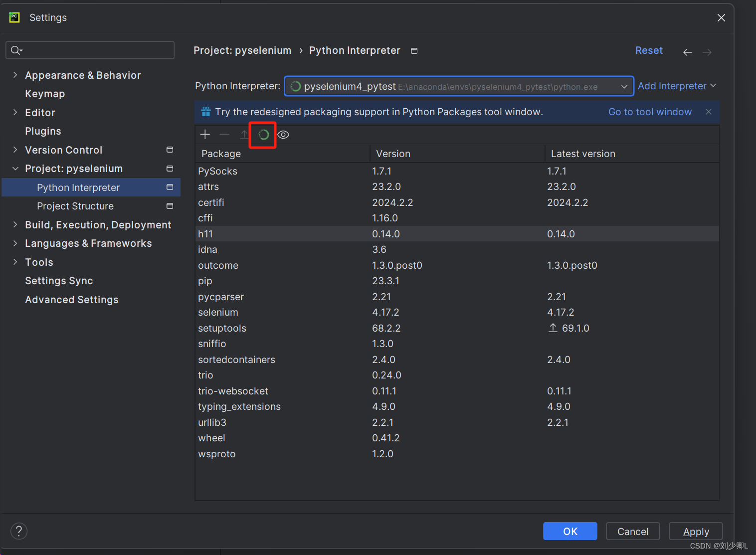Dismiss the redesigned packaging support banner
756x555 pixels.
(709, 112)
